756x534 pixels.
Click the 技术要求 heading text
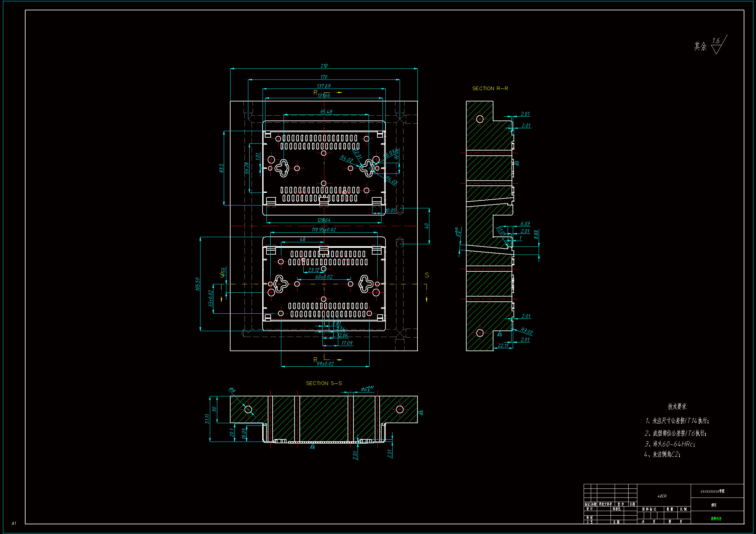point(677,407)
